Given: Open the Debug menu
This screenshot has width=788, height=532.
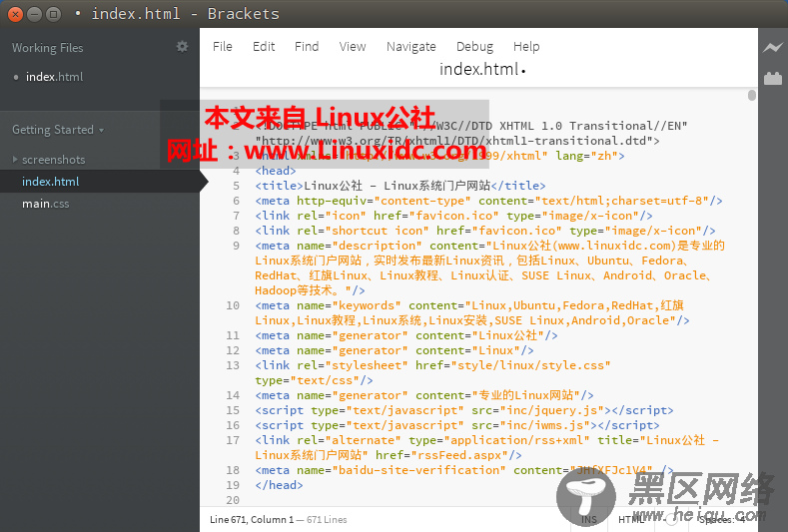Looking at the screenshot, I should pos(474,46).
